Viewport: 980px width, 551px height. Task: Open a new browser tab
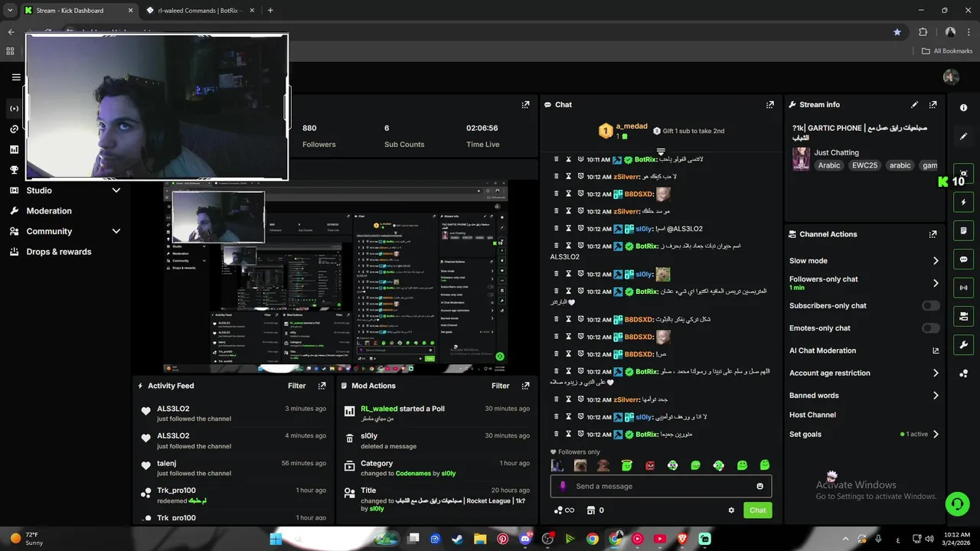[x=270, y=11]
